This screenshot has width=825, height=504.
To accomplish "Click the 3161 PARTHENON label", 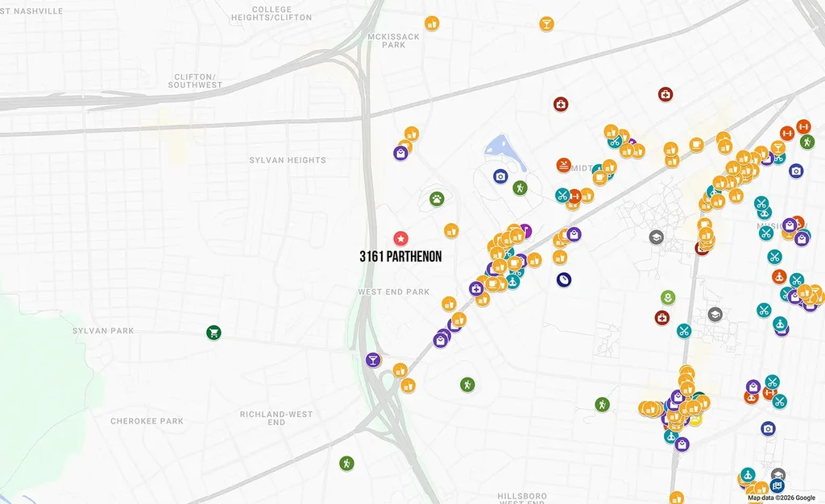I will (x=401, y=257).
